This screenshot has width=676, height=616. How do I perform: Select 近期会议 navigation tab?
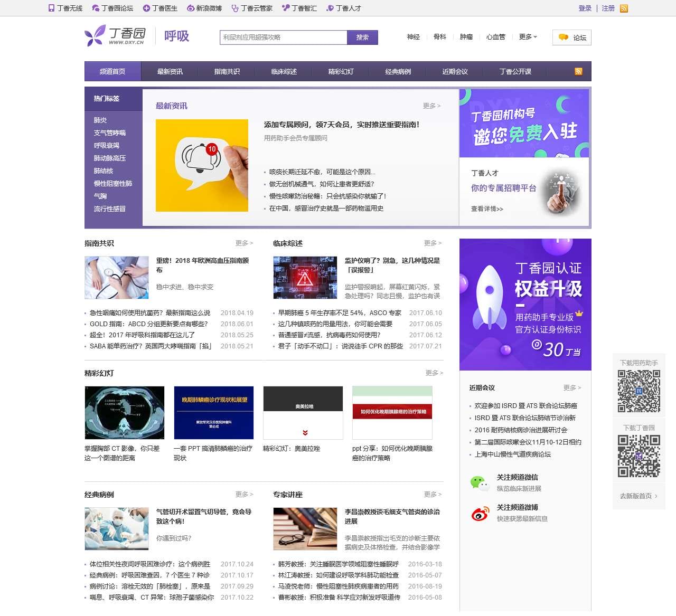455,71
